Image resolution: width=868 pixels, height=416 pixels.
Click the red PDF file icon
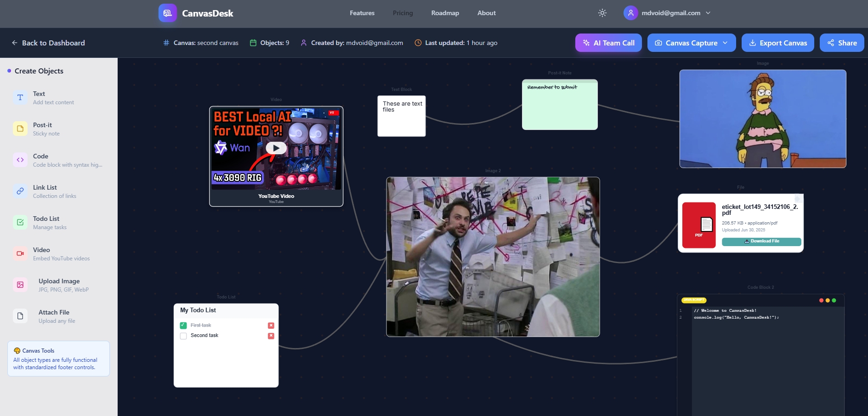[699, 225]
